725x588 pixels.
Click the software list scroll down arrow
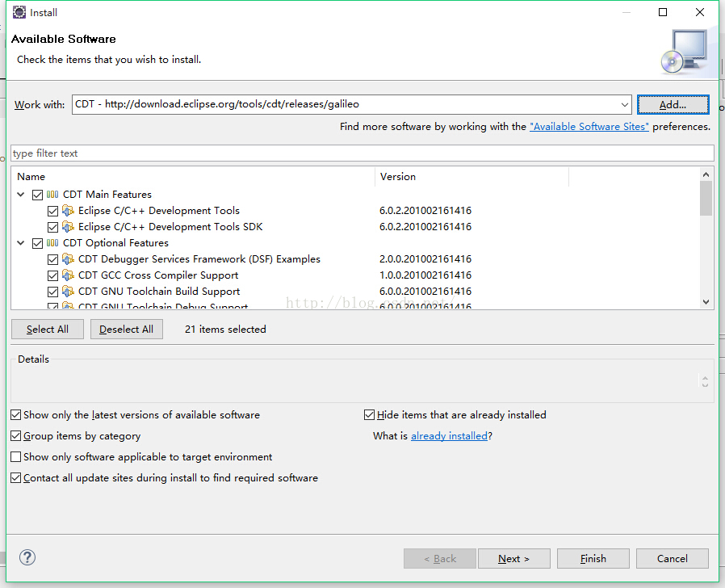[x=706, y=301]
